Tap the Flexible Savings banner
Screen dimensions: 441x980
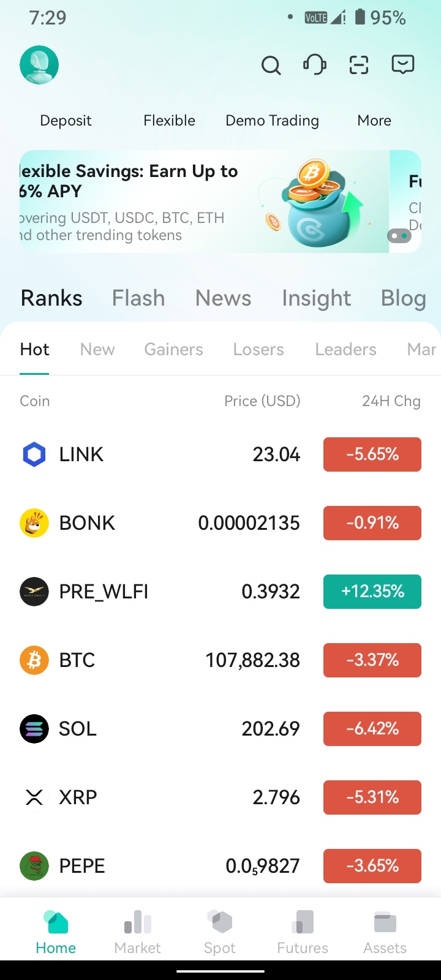(205, 202)
